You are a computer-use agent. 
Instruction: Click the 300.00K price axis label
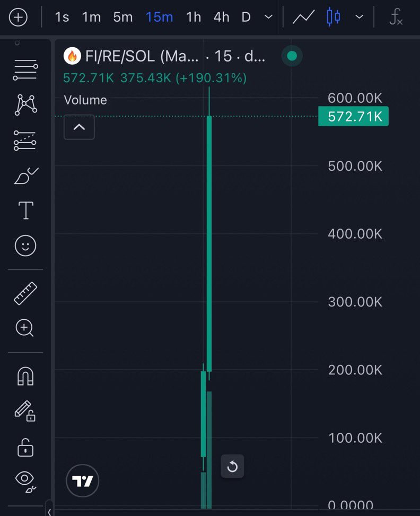(355, 302)
